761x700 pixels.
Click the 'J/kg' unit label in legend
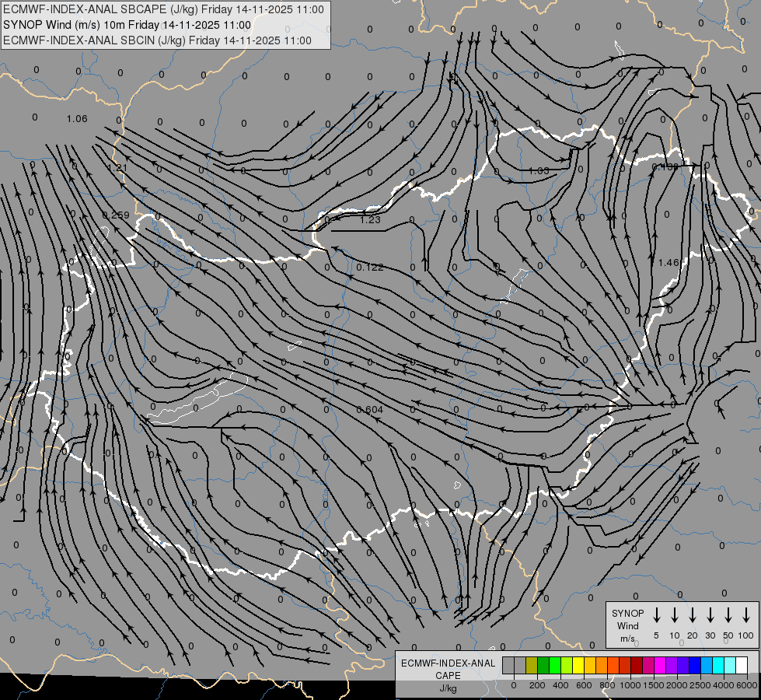pos(448,688)
